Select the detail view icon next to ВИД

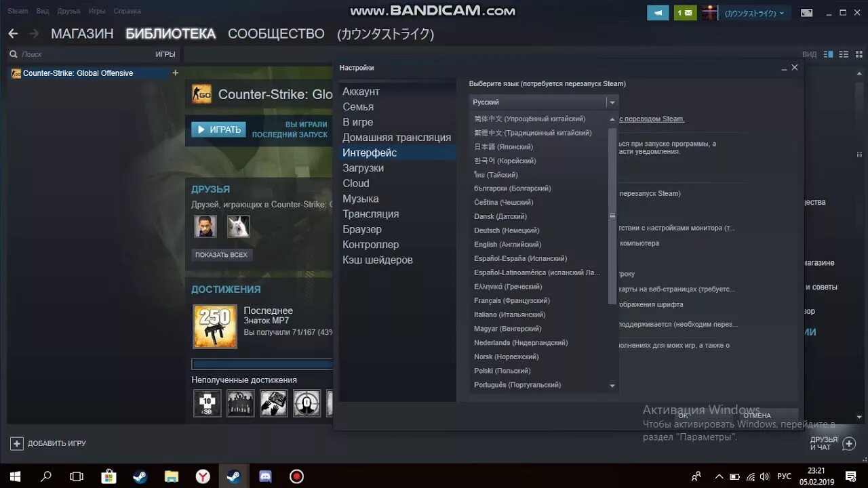(828, 54)
